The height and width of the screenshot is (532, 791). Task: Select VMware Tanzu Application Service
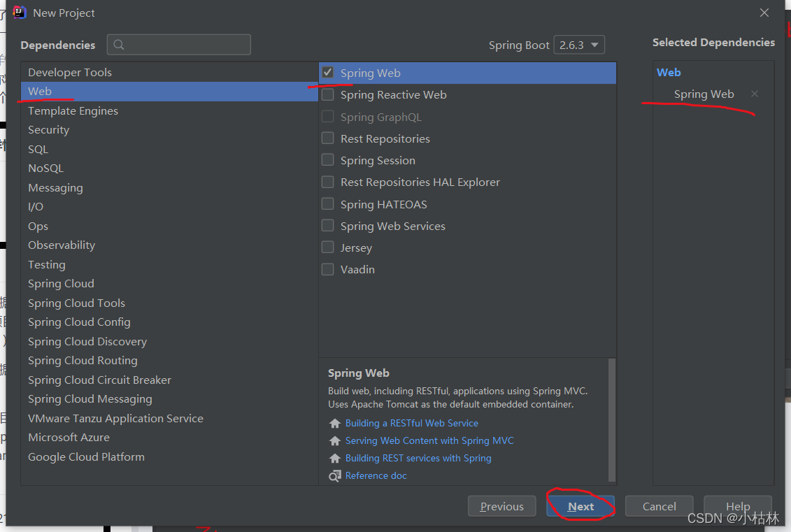tap(169, 418)
